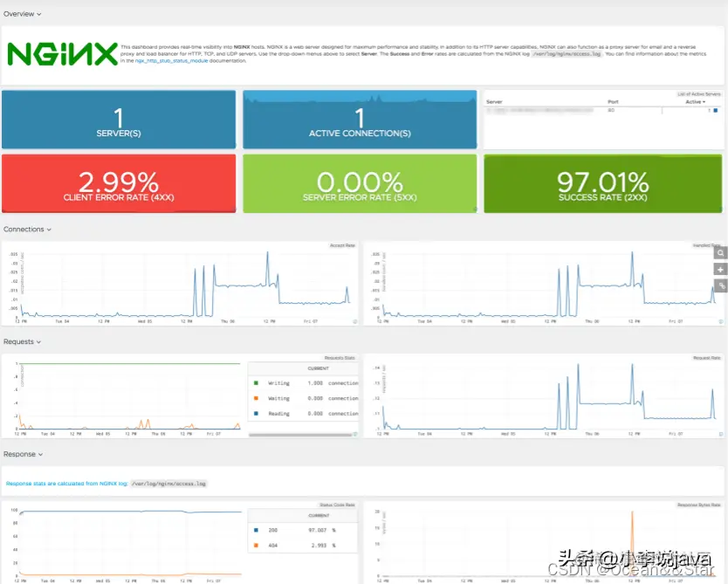Click the Requests Stats chart title
The width and height of the screenshot is (728, 584).
click(340, 358)
